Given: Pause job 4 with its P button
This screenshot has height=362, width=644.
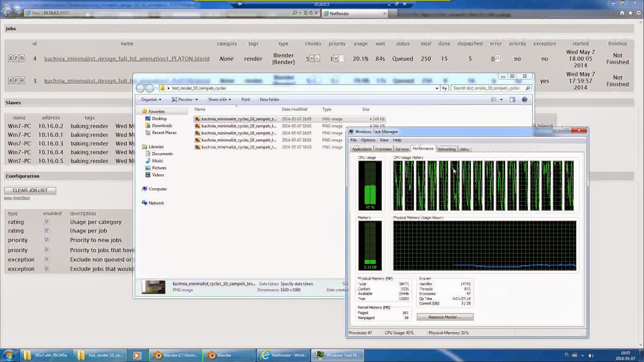Looking at the screenshot, I should [17, 58].
